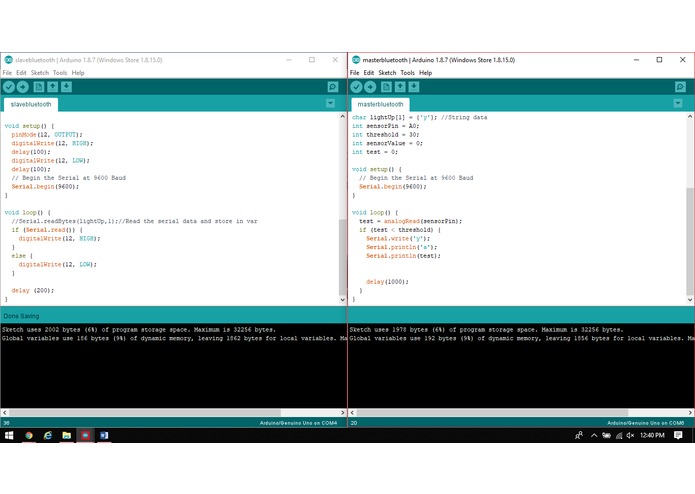The image size is (695, 494).
Task: Click right arrow of masterbluetooth console scrollbar
Action: point(690,412)
